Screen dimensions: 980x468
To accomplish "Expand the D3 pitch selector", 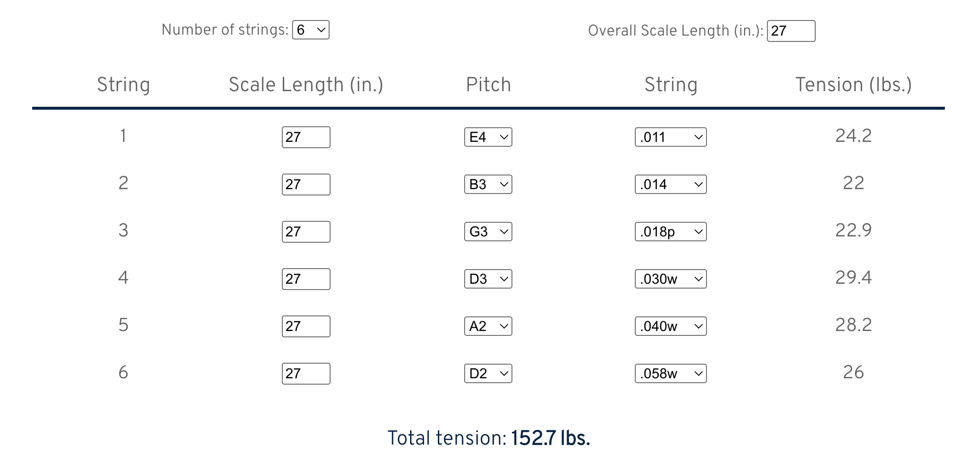I will click(x=488, y=279).
